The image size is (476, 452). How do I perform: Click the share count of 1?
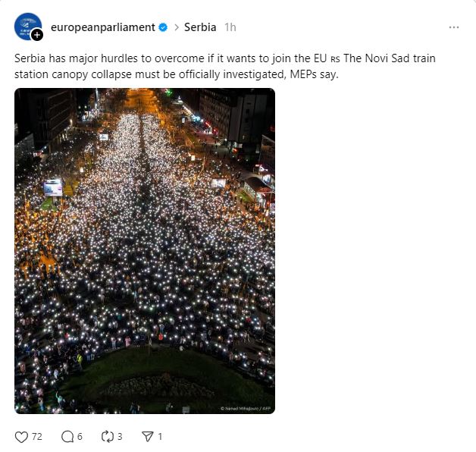click(160, 437)
